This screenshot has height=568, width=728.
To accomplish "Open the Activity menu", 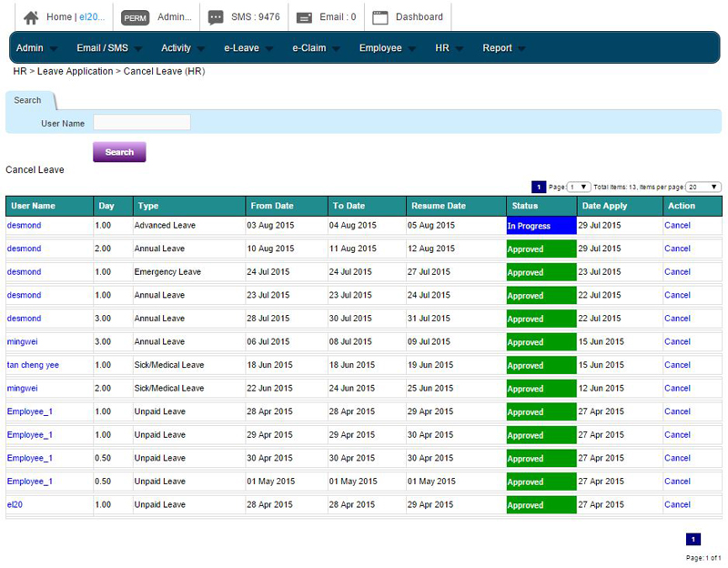I will [x=183, y=48].
